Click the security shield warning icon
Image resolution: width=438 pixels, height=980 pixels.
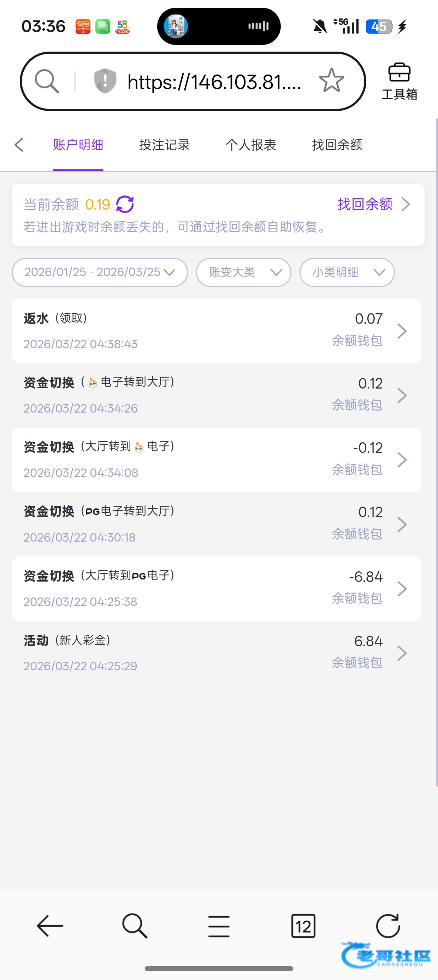(x=105, y=81)
